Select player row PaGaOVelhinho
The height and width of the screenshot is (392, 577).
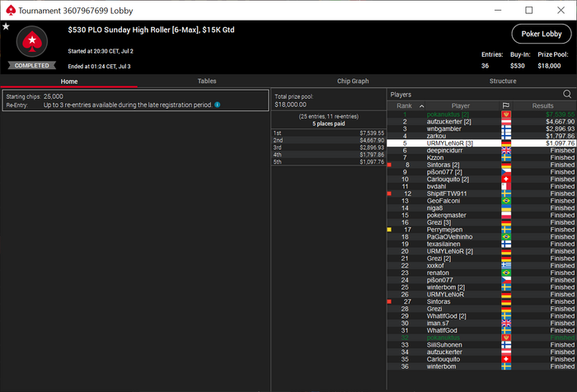click(481, 237)
